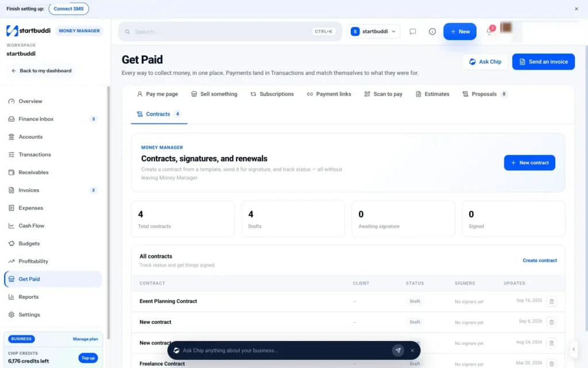The height and width of the screenshot is (368, 588).
Task: Close the Ask Chip prompt bar
Action: point(412,350)
